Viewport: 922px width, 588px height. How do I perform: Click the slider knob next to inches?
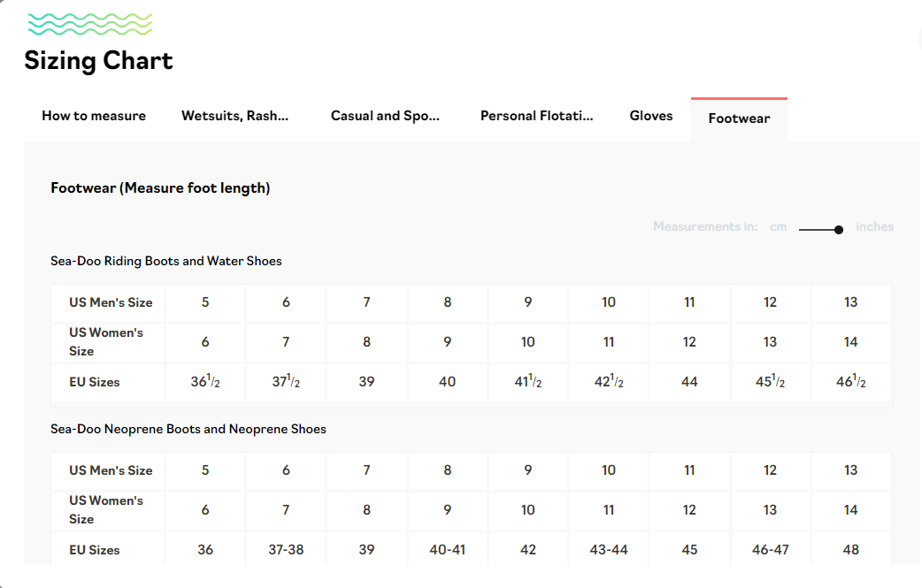tap(838, 230)
